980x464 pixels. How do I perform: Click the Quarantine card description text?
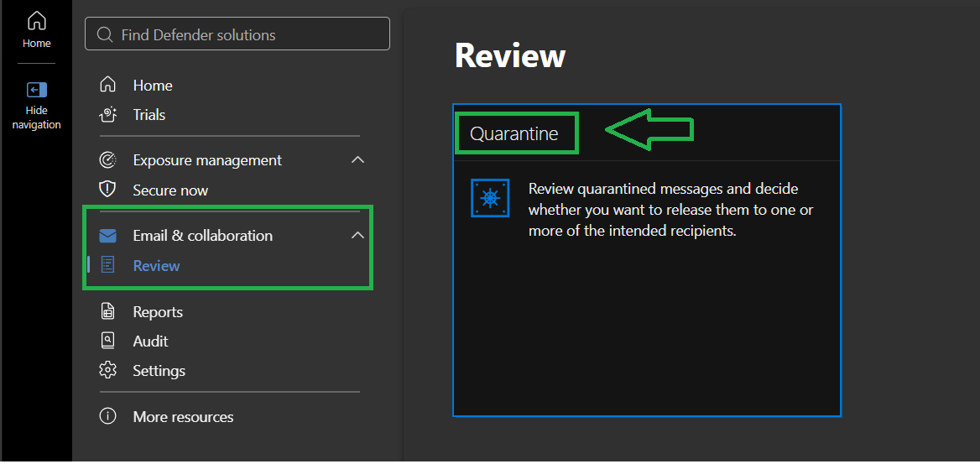pos(671,210)
